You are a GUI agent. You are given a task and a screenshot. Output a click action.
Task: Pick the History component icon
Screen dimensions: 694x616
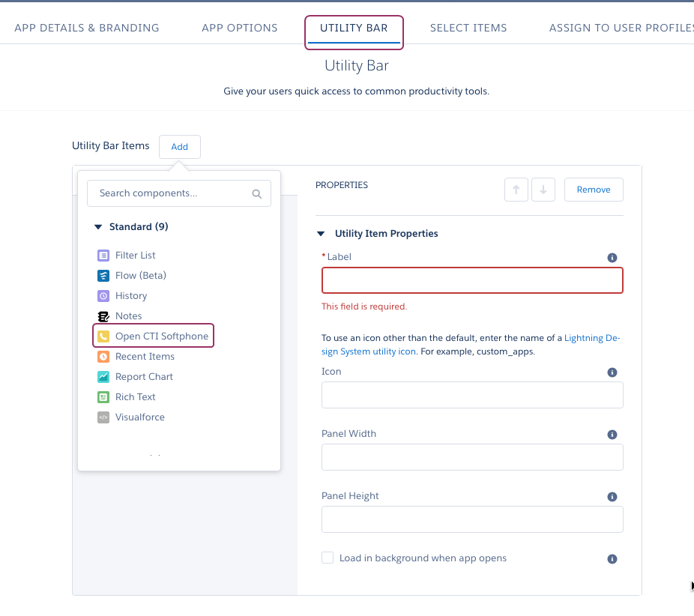coord(103,295)
